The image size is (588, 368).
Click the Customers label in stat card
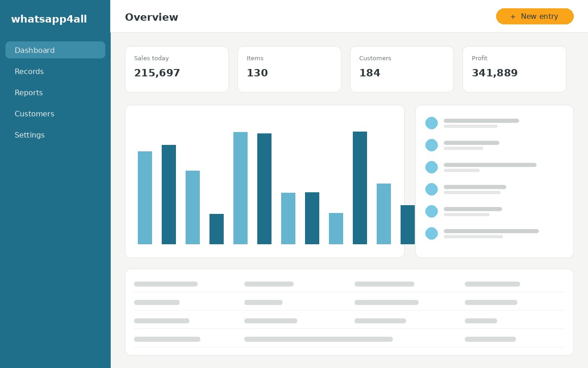pyautogui.click(x=375, y=58)
